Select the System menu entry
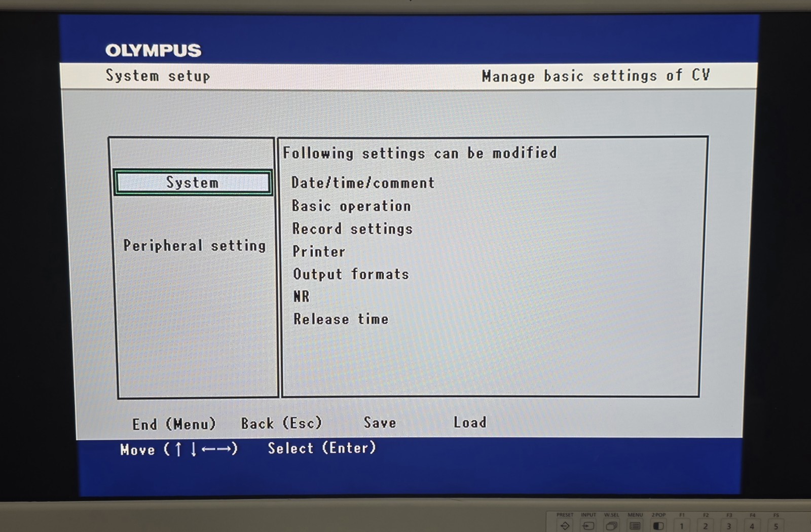This screenshot has height=532, width=811. (193, 182)
